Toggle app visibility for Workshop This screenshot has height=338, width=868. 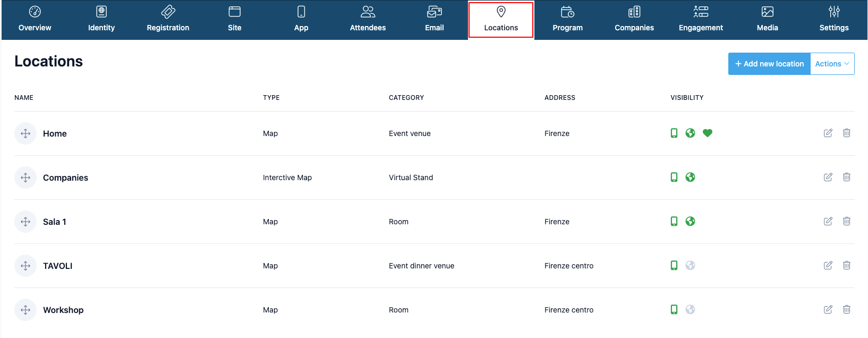coord(674,309)
